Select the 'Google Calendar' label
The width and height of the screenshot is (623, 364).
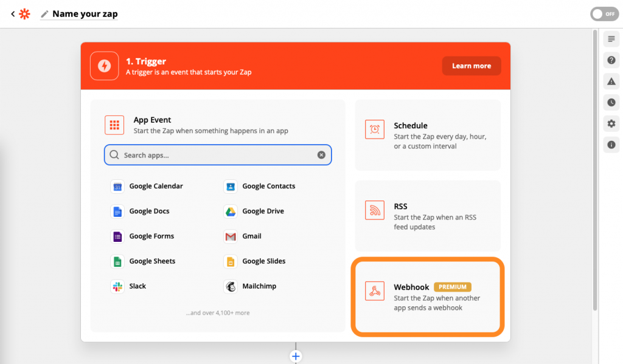tap(156, 186)
